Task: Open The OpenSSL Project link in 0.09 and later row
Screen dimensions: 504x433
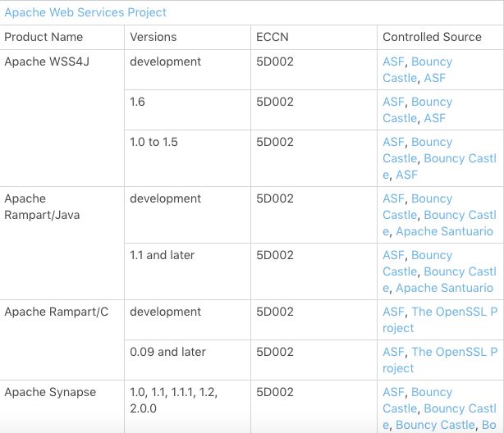Action: [x=455, y=352]
